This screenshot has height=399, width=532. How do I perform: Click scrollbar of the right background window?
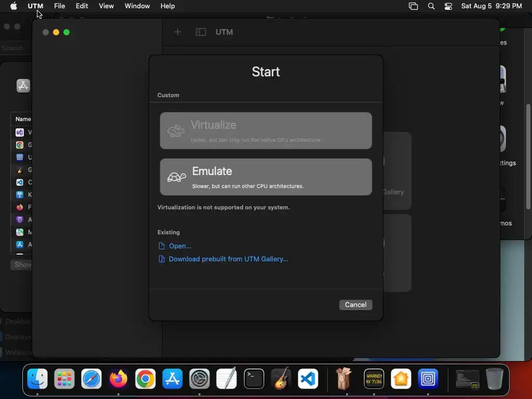(x=528, y=156)
